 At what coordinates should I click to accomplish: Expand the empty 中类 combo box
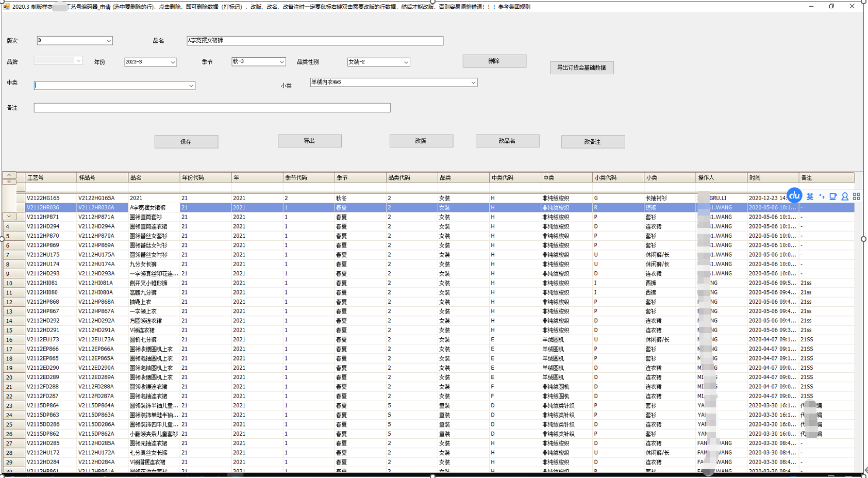191,86
